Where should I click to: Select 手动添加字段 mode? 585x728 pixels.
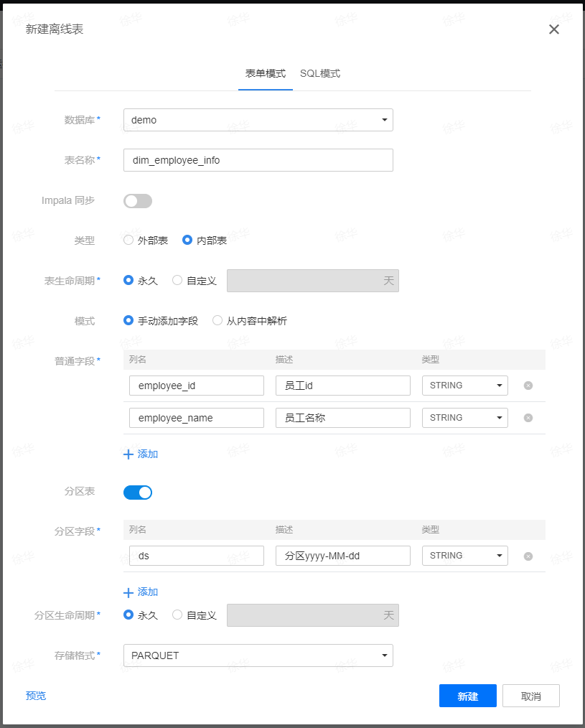click(x=161, y=321)
